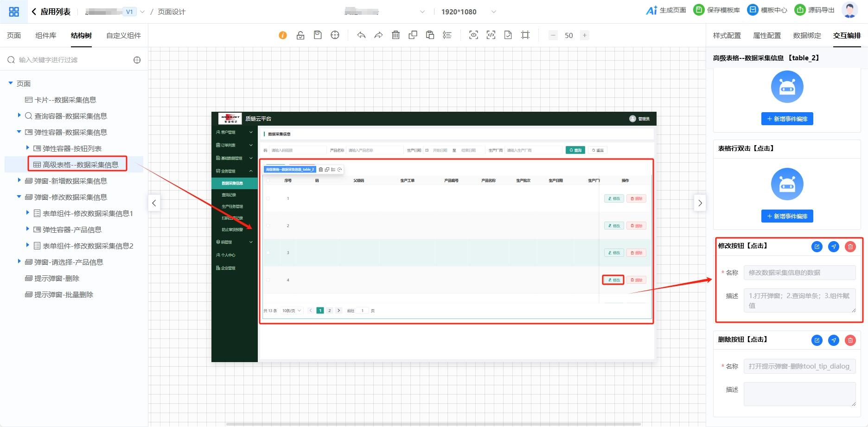The height and width of the screenshot is (427, 868).
Task: Undo the last action in toolbar
Action: [361, 35]
